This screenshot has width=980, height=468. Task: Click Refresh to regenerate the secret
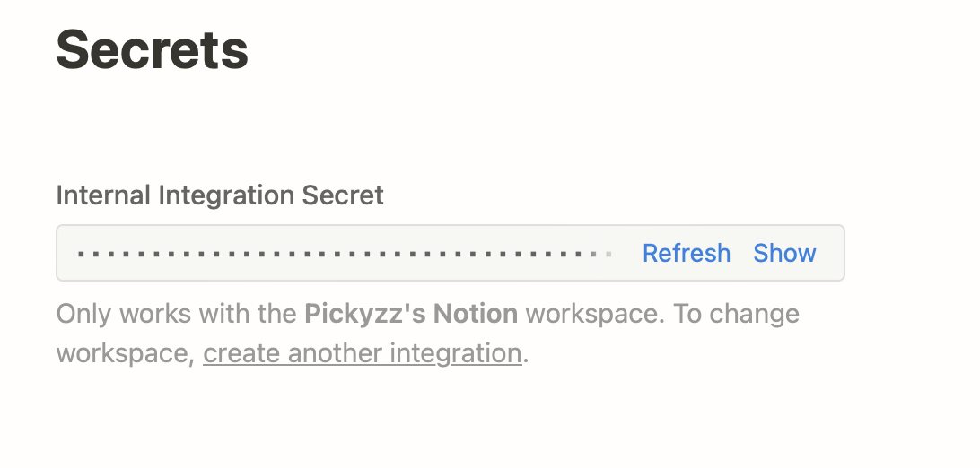pyautogui.click(x=687, y=254)
